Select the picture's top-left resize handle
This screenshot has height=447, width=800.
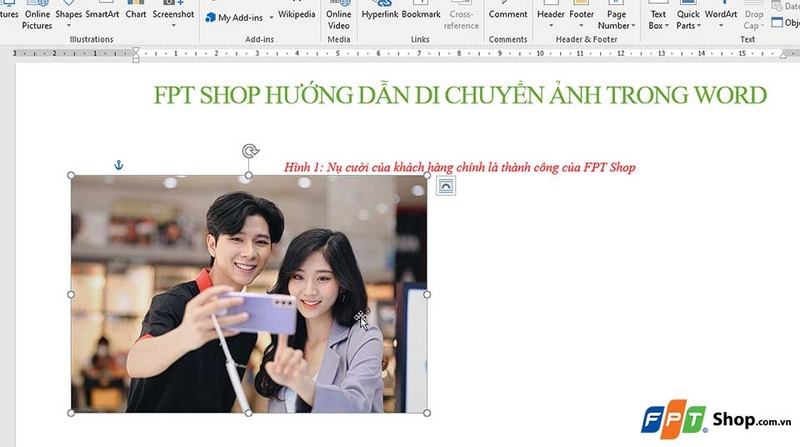tap(71, 175)
